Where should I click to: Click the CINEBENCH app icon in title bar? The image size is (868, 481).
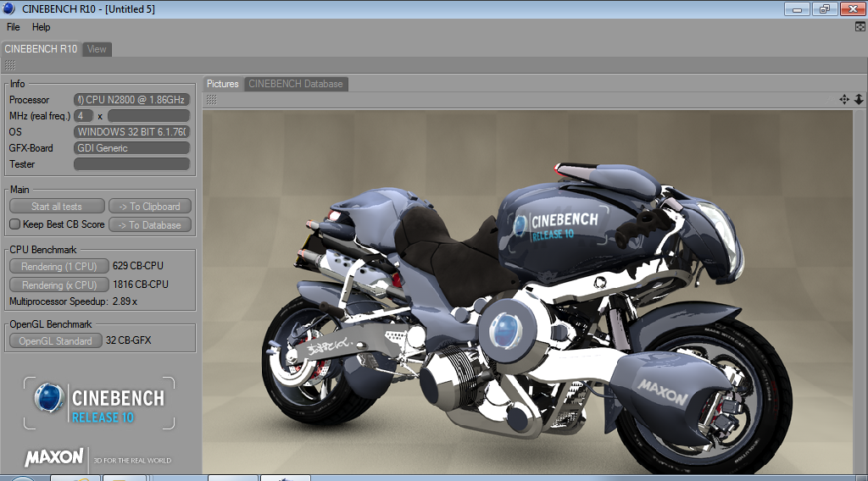pyautogui.click(x=8, y=8)
